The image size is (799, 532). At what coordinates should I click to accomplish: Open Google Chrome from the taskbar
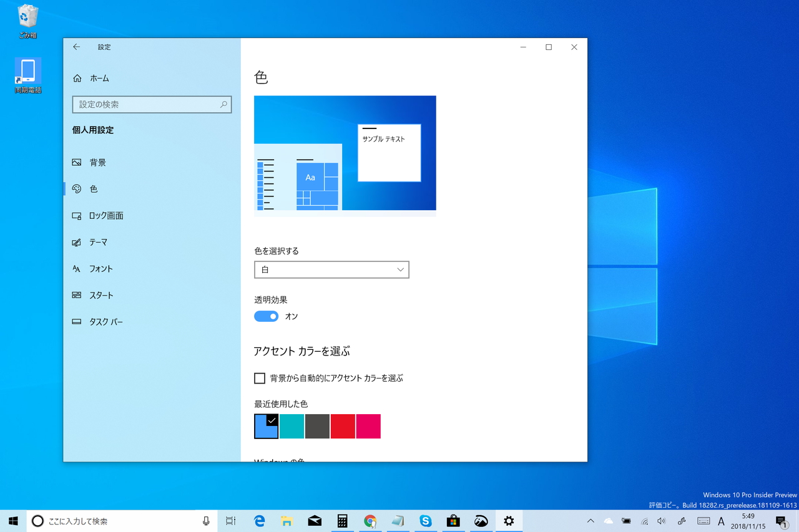[370, 521]
